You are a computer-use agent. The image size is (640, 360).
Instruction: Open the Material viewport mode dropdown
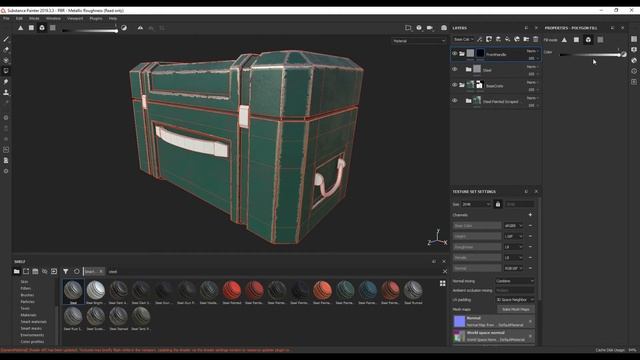pos(419,41)
